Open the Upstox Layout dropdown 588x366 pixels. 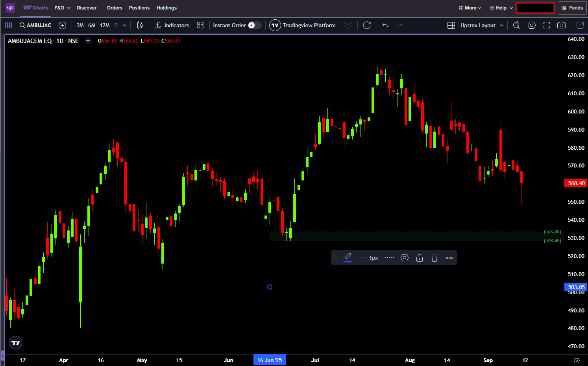point(482,25)
